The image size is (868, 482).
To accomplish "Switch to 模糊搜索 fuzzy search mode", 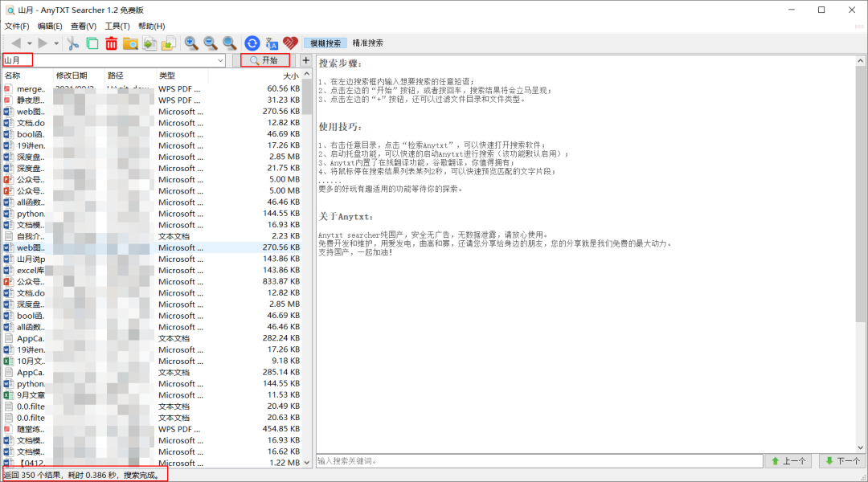I will tap(325, 43).
